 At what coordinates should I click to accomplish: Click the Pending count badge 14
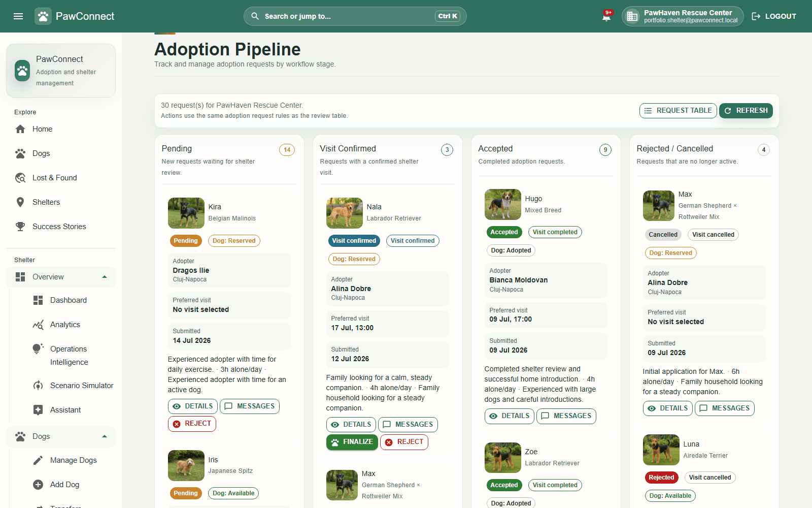pos(287,150)
